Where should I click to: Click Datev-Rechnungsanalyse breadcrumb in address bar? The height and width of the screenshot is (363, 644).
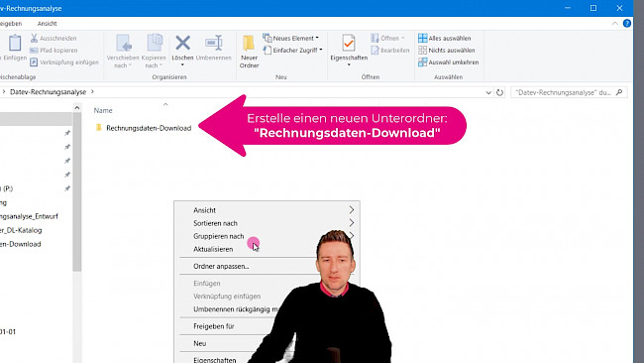tap(49, 92)
